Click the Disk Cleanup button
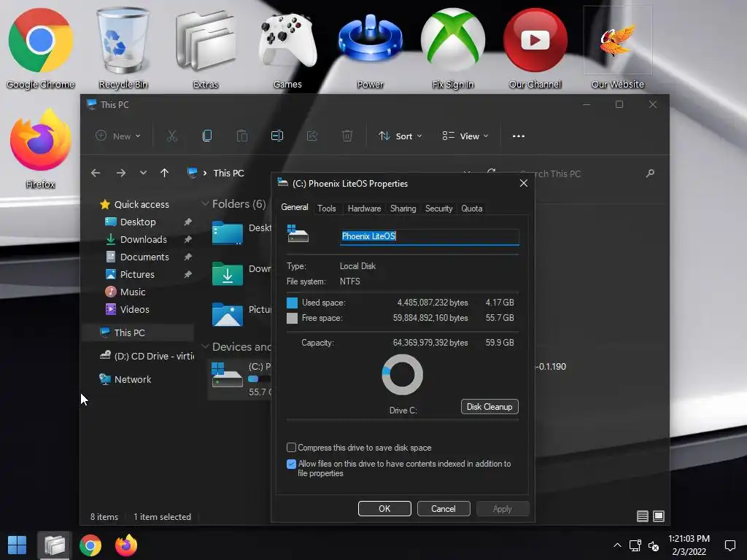The height and width of the screenshot is (560, 747). [489, 407]
